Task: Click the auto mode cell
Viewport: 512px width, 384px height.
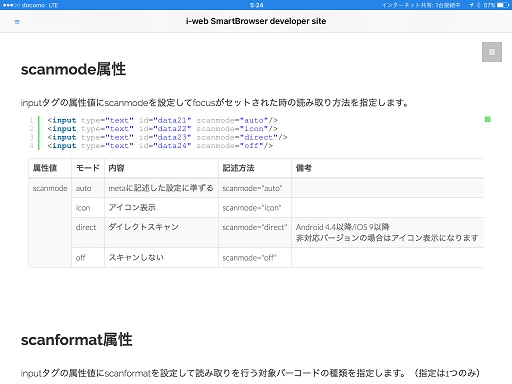Action: [x=88, y=188]
